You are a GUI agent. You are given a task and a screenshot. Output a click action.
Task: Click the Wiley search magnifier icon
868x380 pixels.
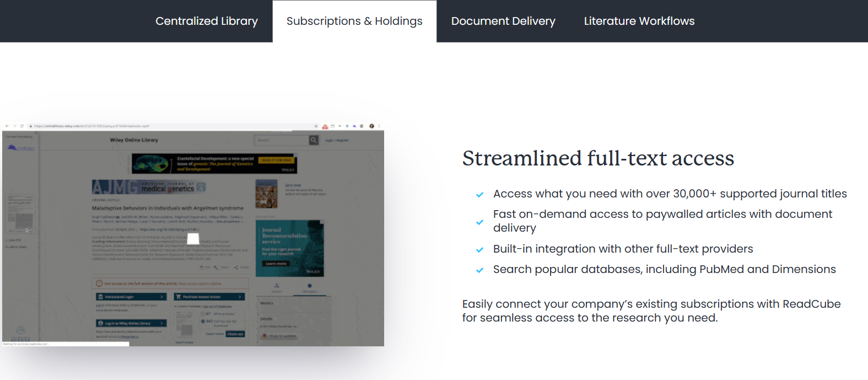[x=314, y=140]
